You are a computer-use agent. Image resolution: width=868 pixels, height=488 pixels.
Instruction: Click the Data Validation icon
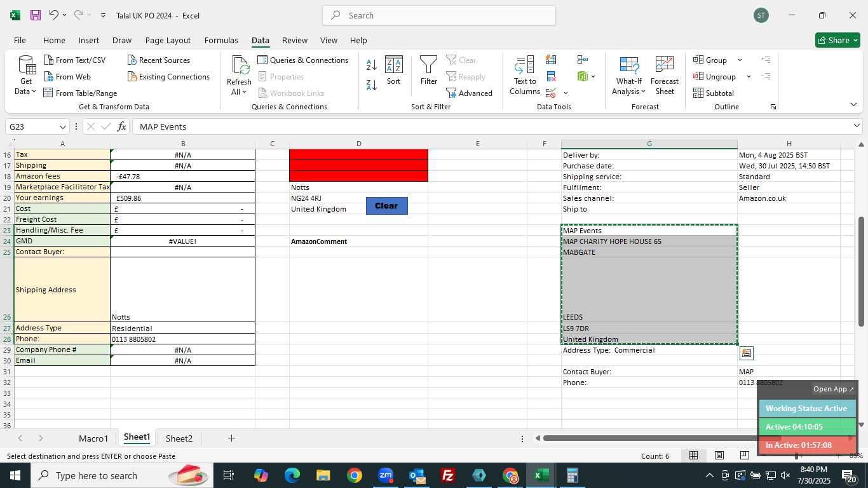coord(551,93)
